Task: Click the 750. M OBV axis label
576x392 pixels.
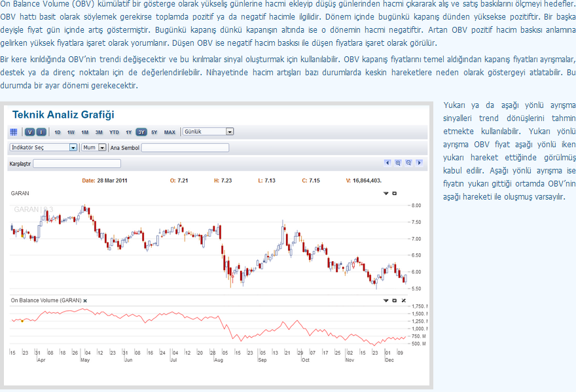Action: 419,336
